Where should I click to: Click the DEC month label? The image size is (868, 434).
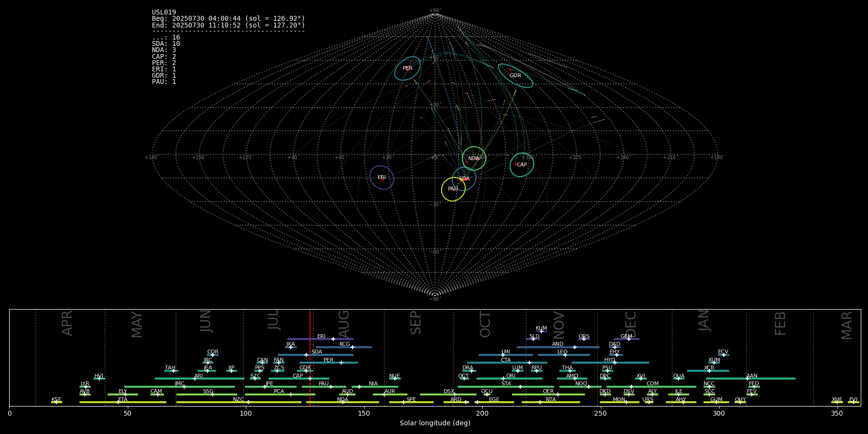630,325
